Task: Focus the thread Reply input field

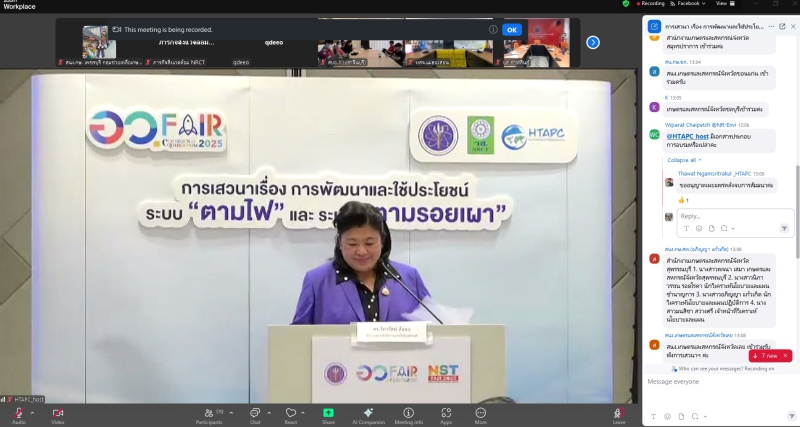Action: tap(735, 216)
